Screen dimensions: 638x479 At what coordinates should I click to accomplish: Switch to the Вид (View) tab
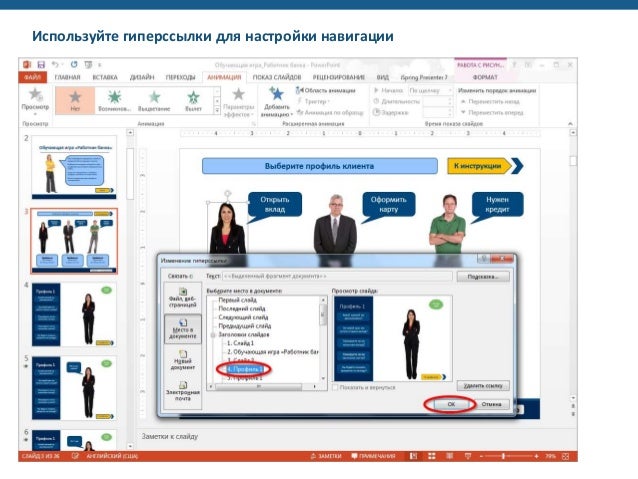point(382,77)
